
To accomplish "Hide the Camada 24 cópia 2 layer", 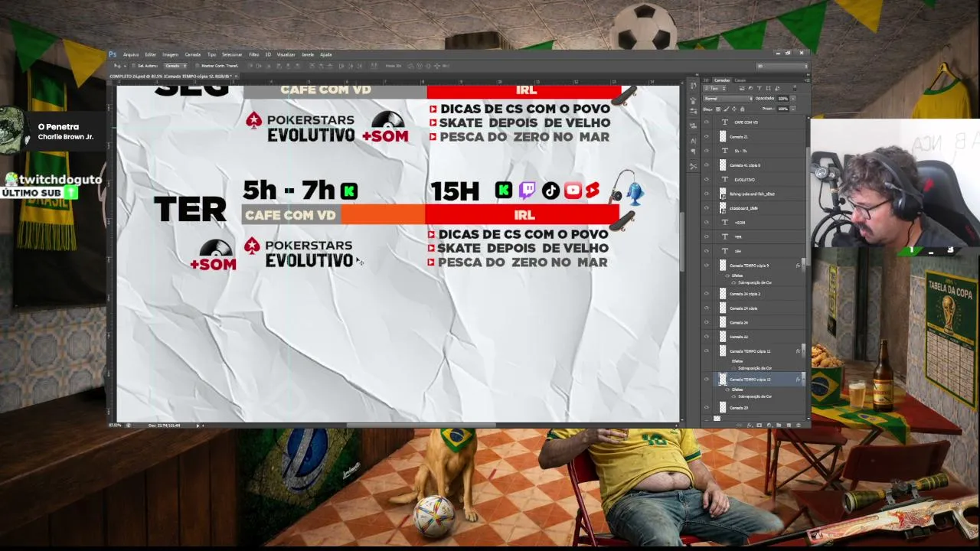I will (x=707, y=294).
